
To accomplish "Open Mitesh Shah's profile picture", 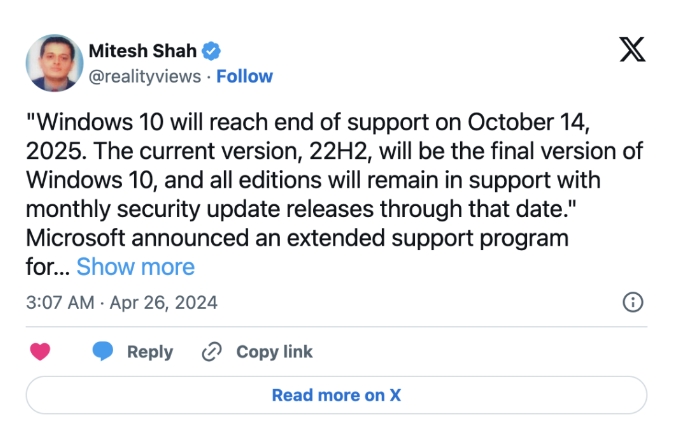I will (54, 62).
